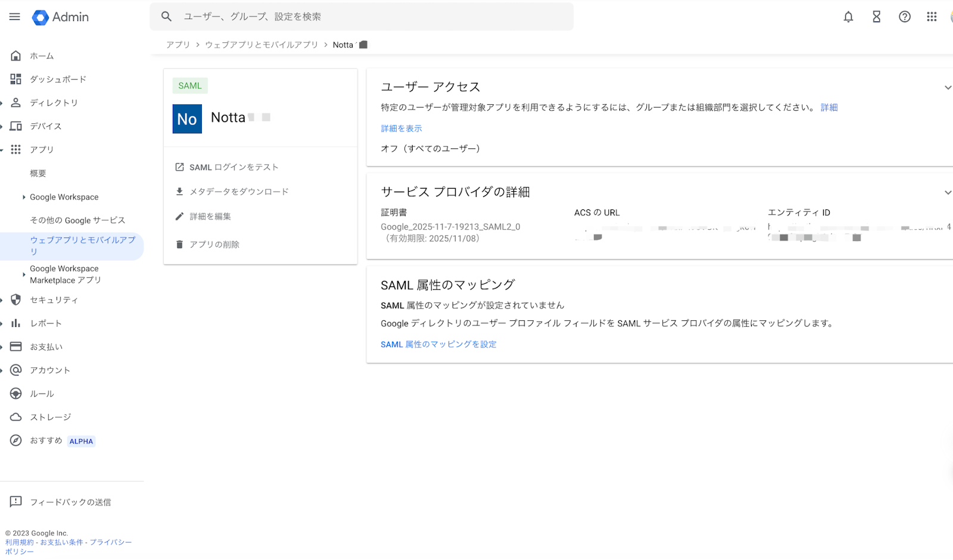
Task: Click the お支払い credit card icon
Action: point(16,346)
